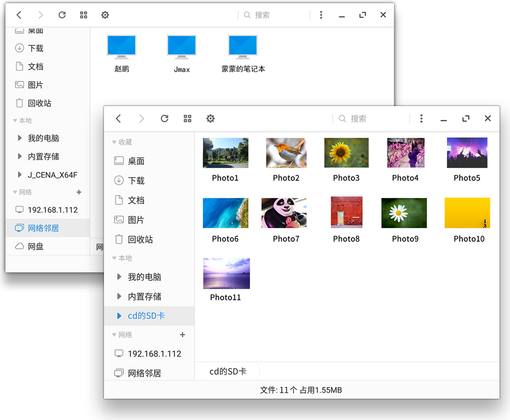Select the Photo7 panda thumbnail
The image size is (510, 420).
click(x=284, y=213)
